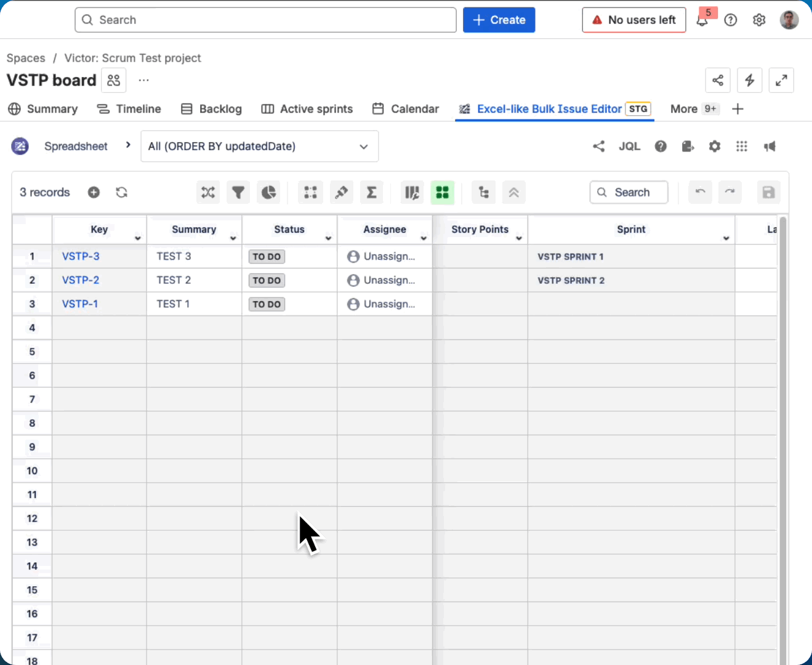The image size is (812, 665).
Task: Toggle the hierarchy view icon
Action: [x=483, y=192]
